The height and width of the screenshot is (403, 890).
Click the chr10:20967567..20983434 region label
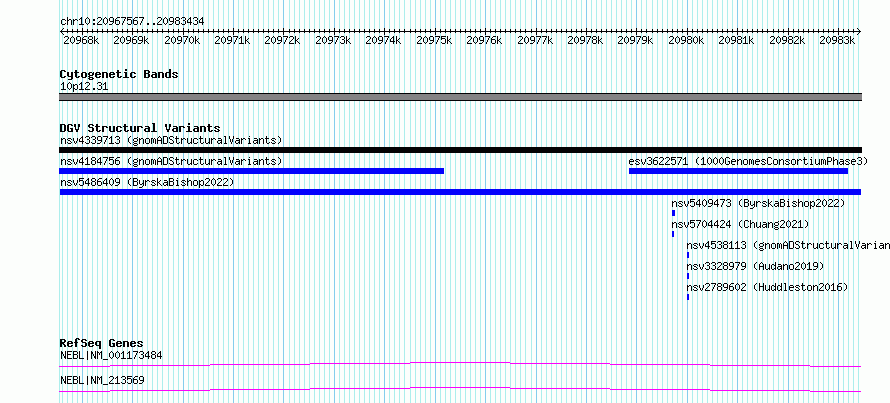tap(132, 21)
